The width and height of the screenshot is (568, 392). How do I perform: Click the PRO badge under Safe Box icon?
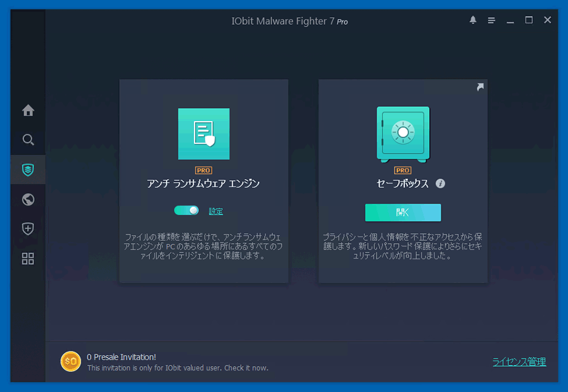point(403,170)
